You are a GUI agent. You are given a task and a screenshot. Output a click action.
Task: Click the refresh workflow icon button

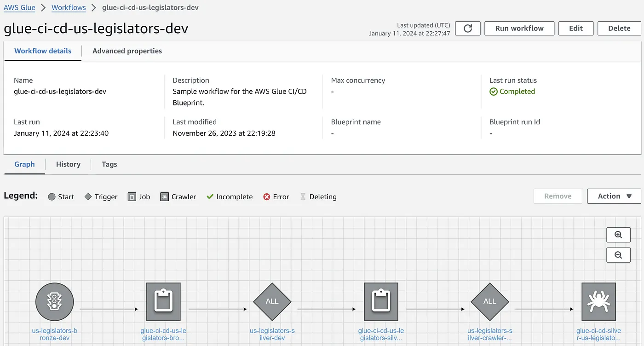468,28
